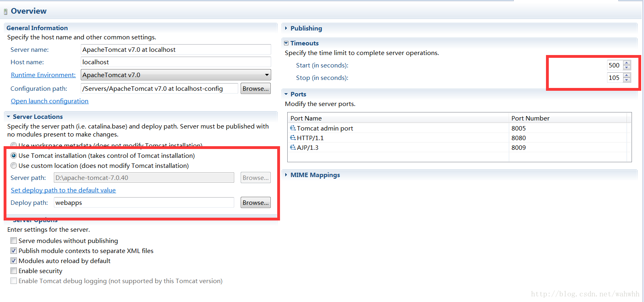Click the Host name input field
The image size is (644, 302).
[176, 62]
